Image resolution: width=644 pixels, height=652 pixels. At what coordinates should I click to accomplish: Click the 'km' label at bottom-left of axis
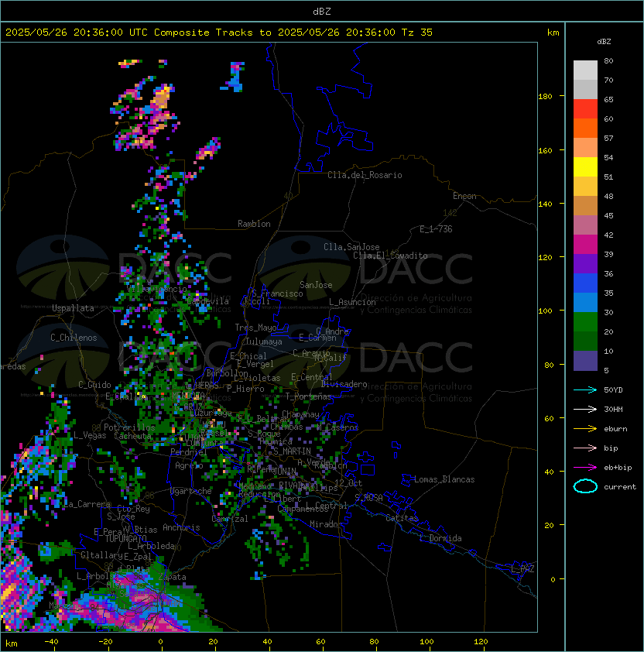(12, 643)
